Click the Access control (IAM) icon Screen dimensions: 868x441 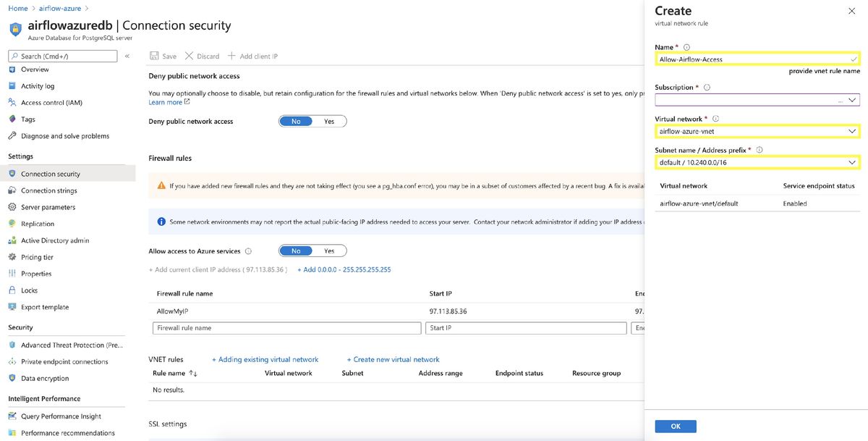[12, 103]
